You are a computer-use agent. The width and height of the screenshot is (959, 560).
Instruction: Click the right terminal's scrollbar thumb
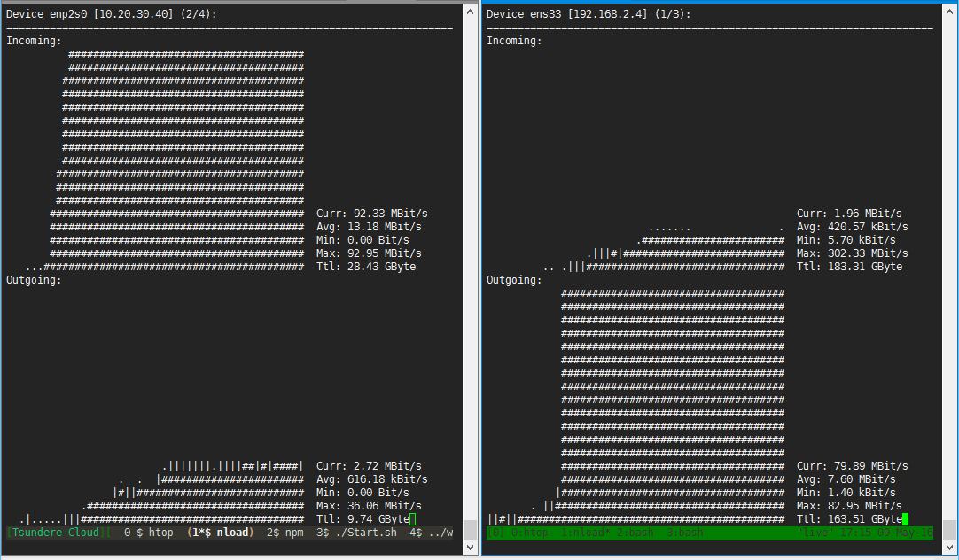point(950,530)
